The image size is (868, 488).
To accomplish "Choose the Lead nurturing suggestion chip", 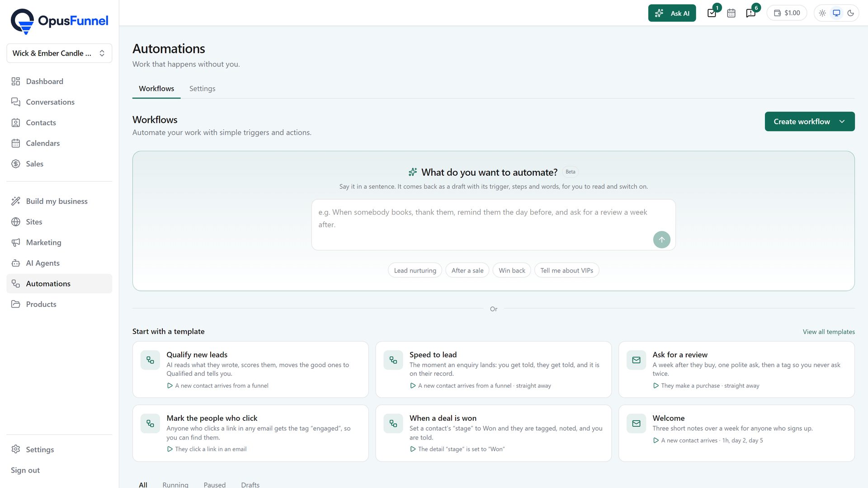I will [415, 271].
